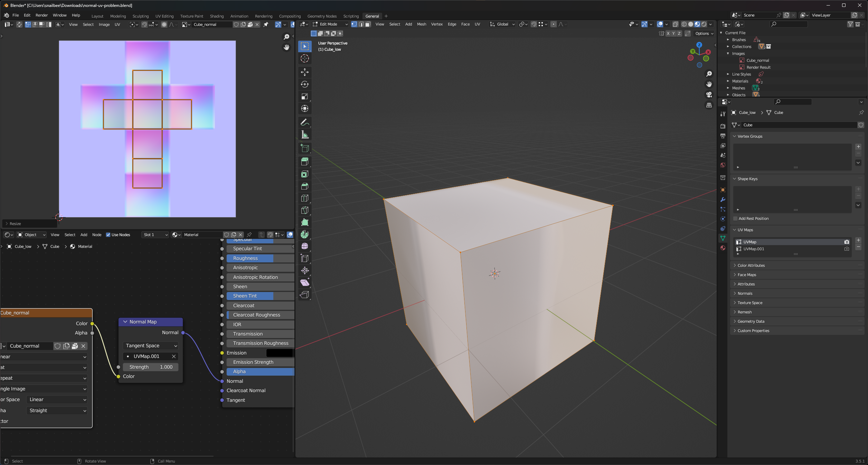Switch to the UV Editing workspace tab
The width and height of the screenshot is (868, 465).
point(164,16)
